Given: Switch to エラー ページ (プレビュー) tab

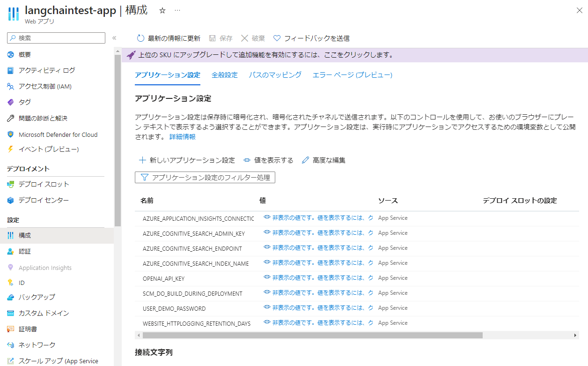Looking at the screenshot, I should pos(353,75).
